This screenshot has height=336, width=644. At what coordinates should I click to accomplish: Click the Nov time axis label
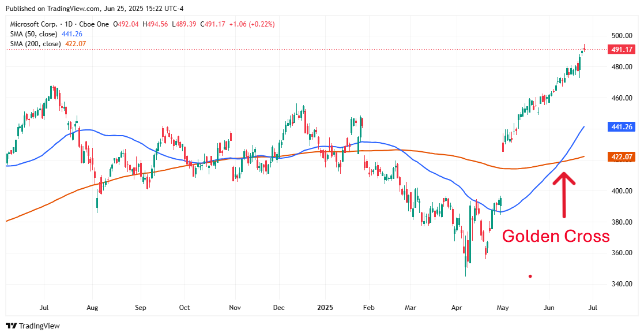[x=235, y=308]
